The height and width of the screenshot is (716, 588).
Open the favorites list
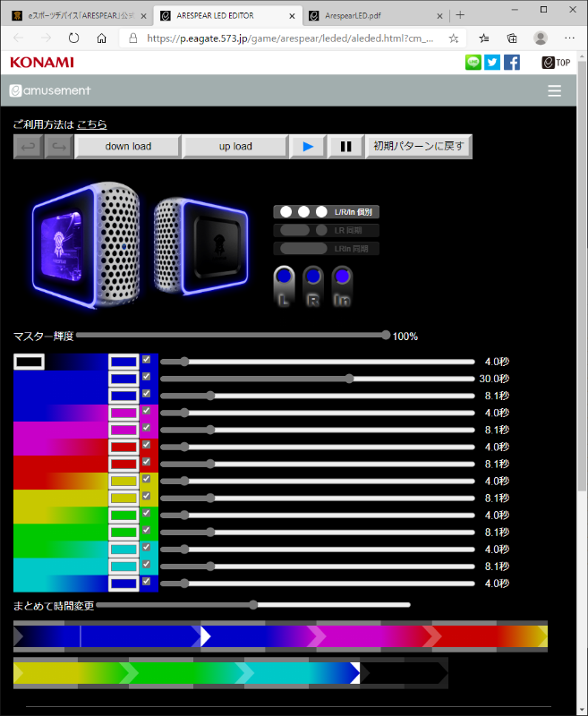pyautogui.click(x=484, y=38)
